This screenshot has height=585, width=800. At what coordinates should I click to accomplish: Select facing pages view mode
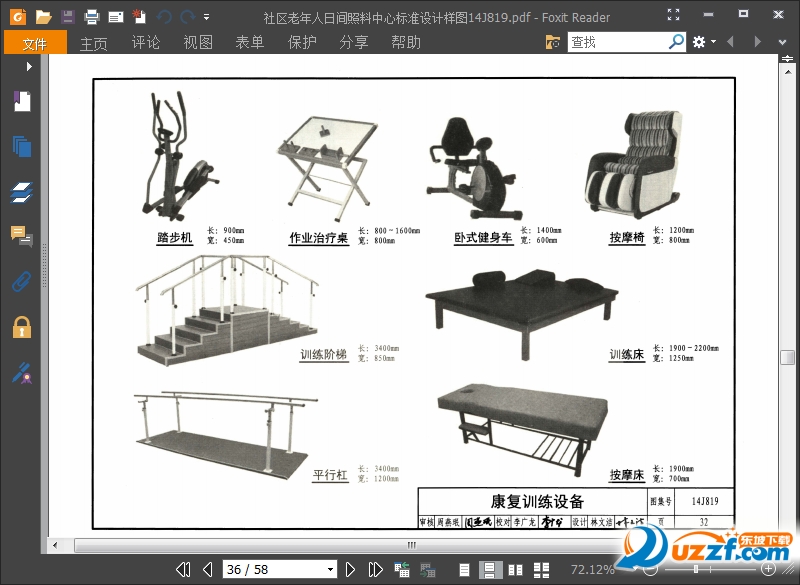click(x=516, y=570)
